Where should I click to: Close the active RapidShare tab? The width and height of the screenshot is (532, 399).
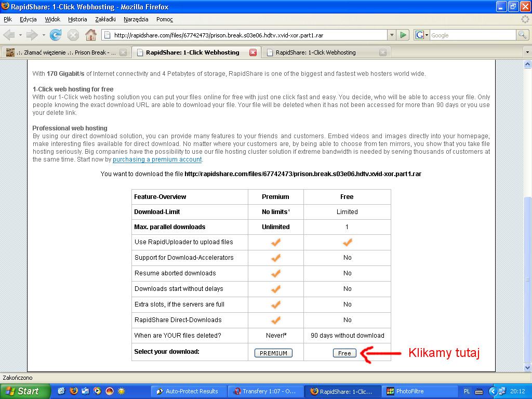tap(253, 52)
